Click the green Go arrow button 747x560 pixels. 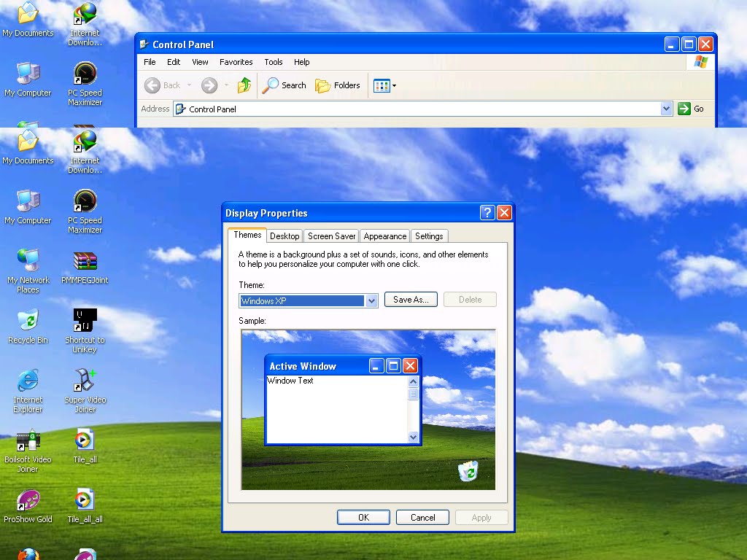click(684, 109)
